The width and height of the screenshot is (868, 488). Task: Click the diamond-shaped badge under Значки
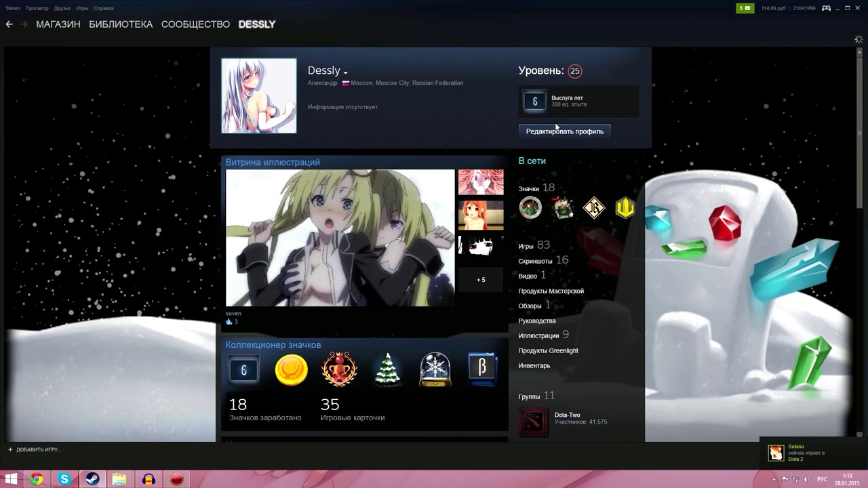(594, 207)
